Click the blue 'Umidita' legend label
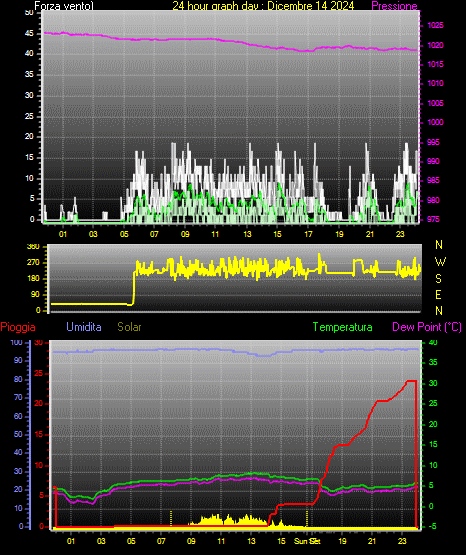 [x=84, y=327]
